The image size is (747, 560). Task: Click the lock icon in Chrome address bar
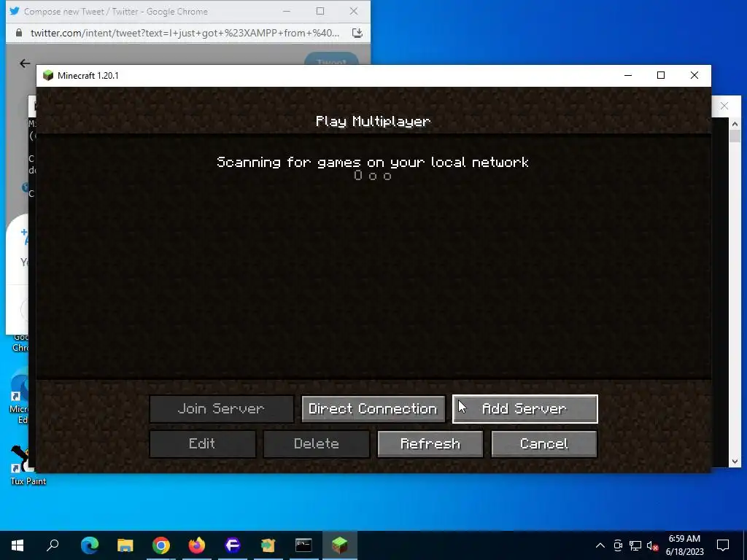(18, 33)
